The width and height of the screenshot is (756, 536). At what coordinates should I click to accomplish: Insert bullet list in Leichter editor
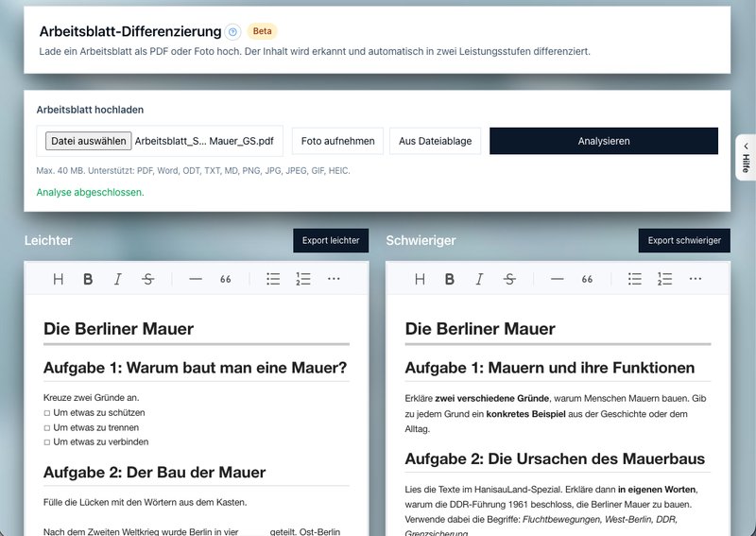click(273, 279)
